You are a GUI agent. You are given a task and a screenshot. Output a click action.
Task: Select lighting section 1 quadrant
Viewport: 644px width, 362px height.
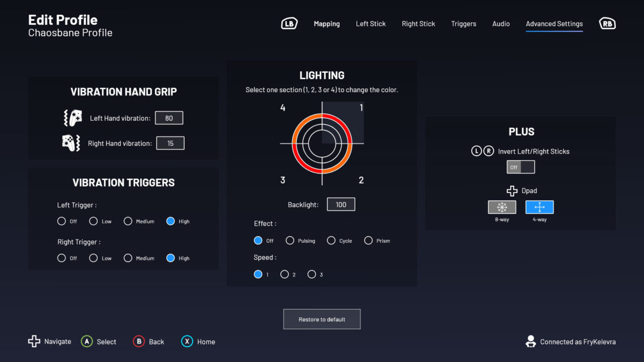click(x=343, y=123)
